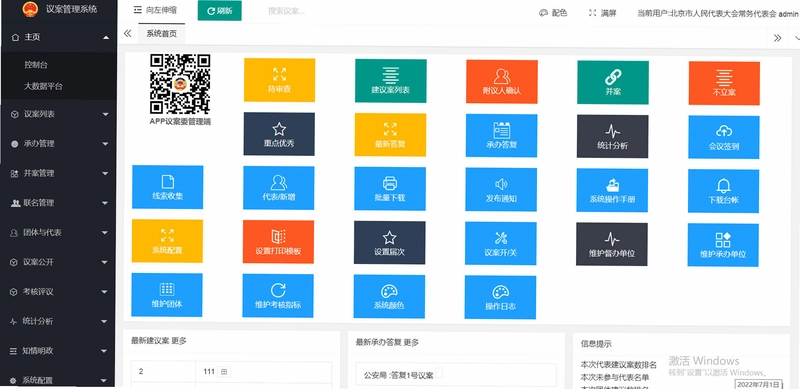Collapse the 主页 sidebar section
Viewport: 800px width, 389px height.
(x=58, y=37)
